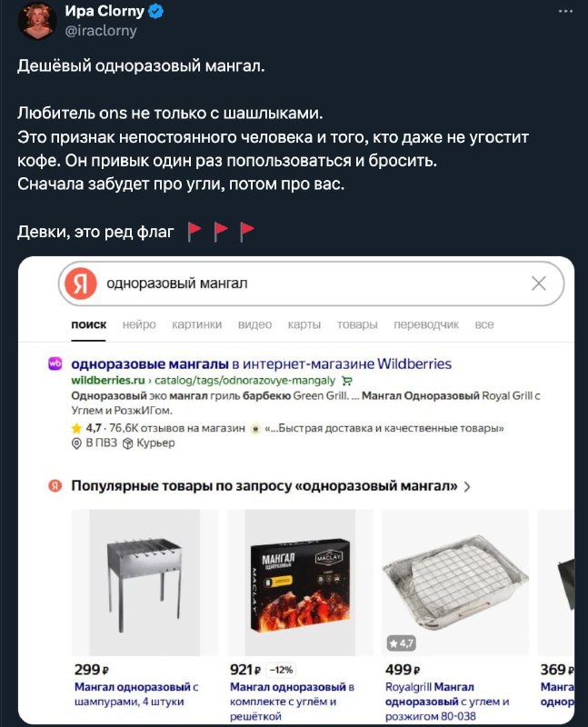This screenshot has height=727, width=588.
Task: Click the small Yandex icon near Популярные товары
Action: [55, 486]
